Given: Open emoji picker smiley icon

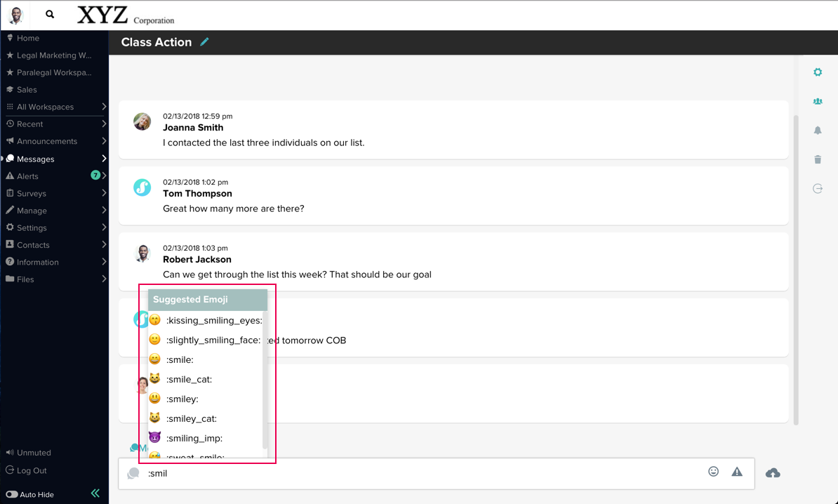Looking at the screenshot, I should coord(713,472).
